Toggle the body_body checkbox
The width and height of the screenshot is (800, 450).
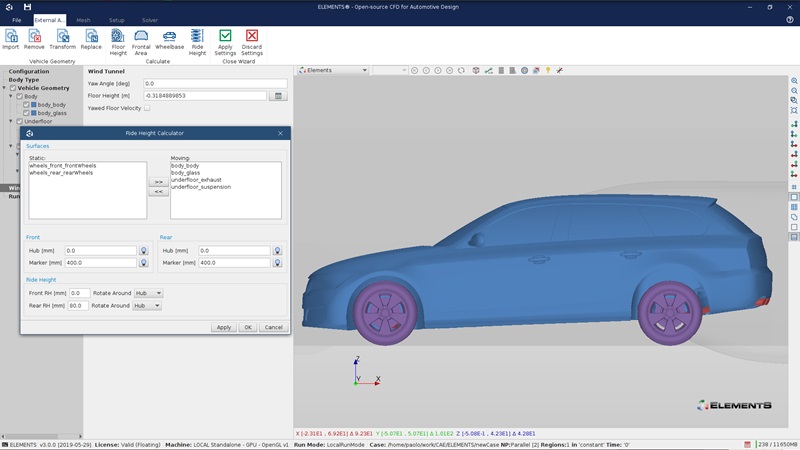[x=27, y=105]
